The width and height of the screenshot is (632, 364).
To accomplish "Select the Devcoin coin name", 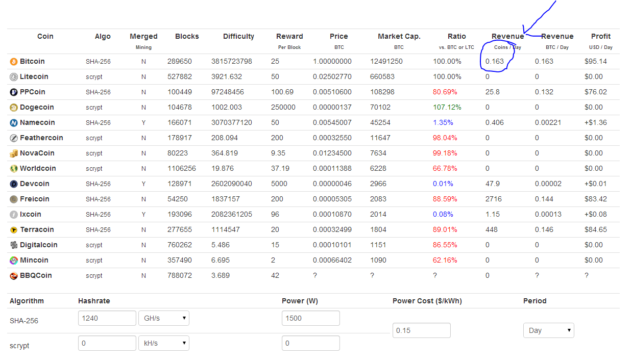I will [x=35, y=184].
